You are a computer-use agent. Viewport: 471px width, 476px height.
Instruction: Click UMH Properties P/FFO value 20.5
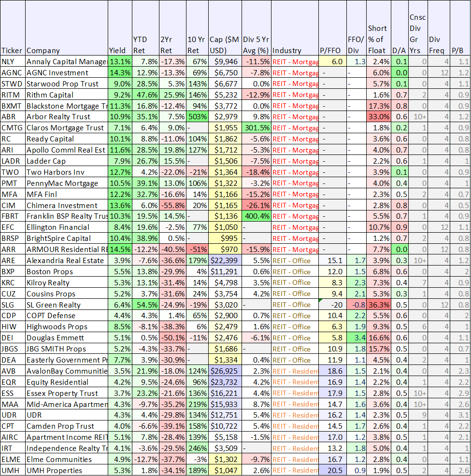coord(332,471)
